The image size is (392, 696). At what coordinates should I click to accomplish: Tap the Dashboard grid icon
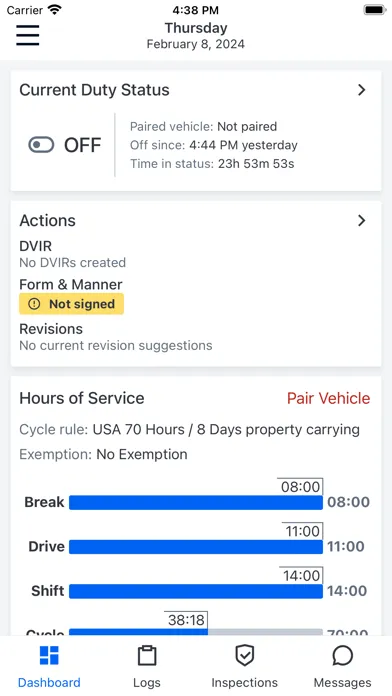[49, 655]
